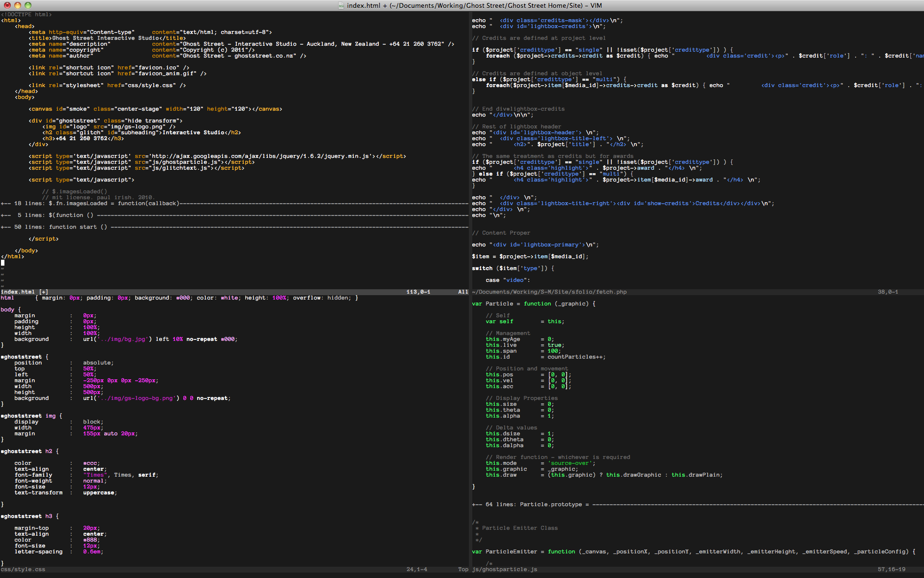924x578 pixels.
Task: Click the index.html document icon in title bar
Action: pyautogui.click(x=341, y=5)
